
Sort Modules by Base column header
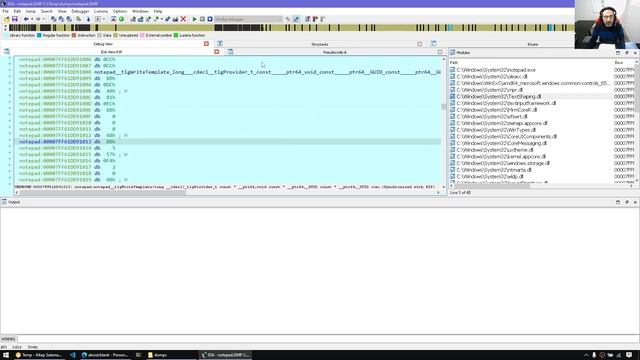[x=624, y=62]
